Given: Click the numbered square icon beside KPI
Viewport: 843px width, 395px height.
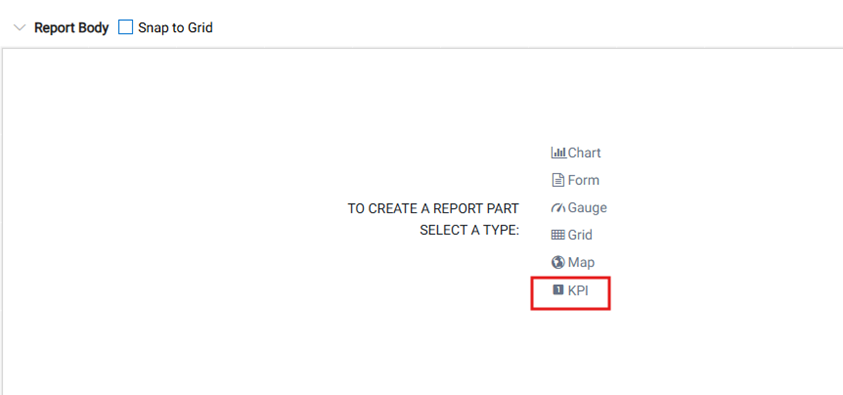Looking at the screenshot, I should click(x=558, y=290).
